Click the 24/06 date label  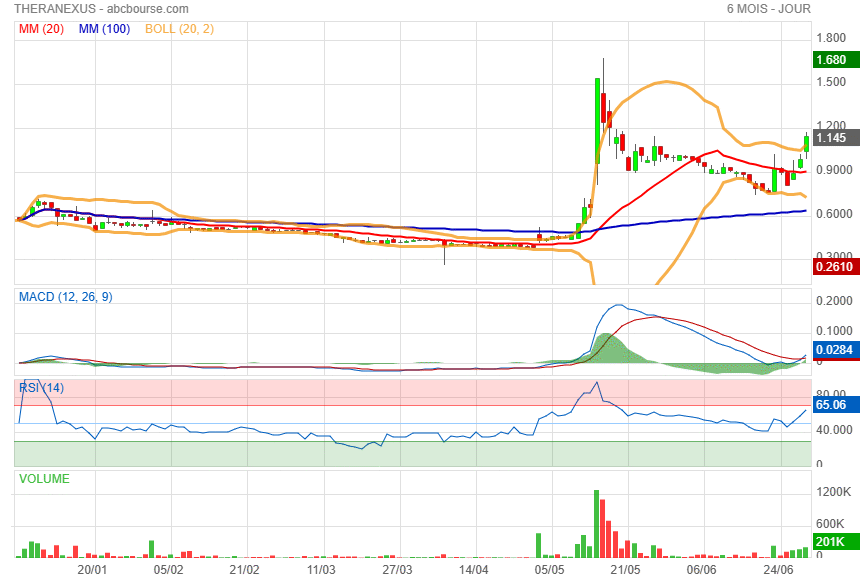(778, 570)
